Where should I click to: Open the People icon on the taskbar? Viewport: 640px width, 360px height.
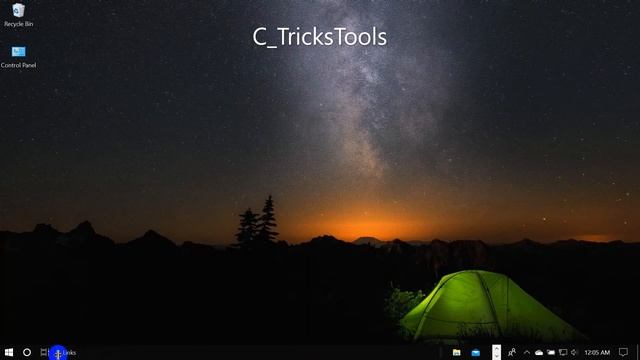pos(512,352)
